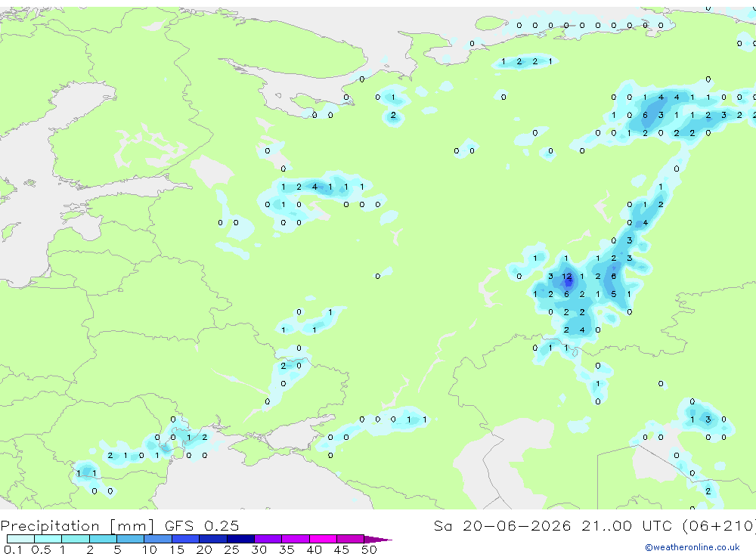Click the purple arrow tip ending the legend
The width and height of the screenshot is (756, 554).
(378, 539)
